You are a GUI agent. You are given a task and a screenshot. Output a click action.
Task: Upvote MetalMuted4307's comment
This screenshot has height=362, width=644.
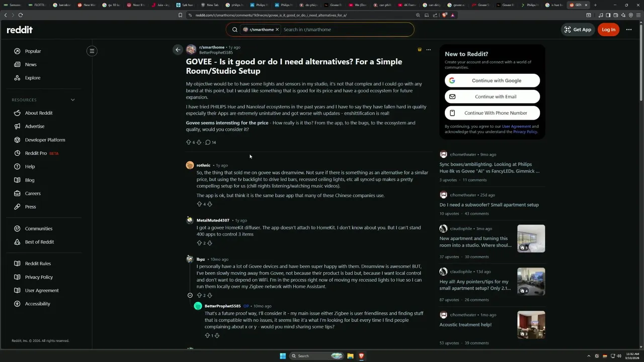click(199, 243)
